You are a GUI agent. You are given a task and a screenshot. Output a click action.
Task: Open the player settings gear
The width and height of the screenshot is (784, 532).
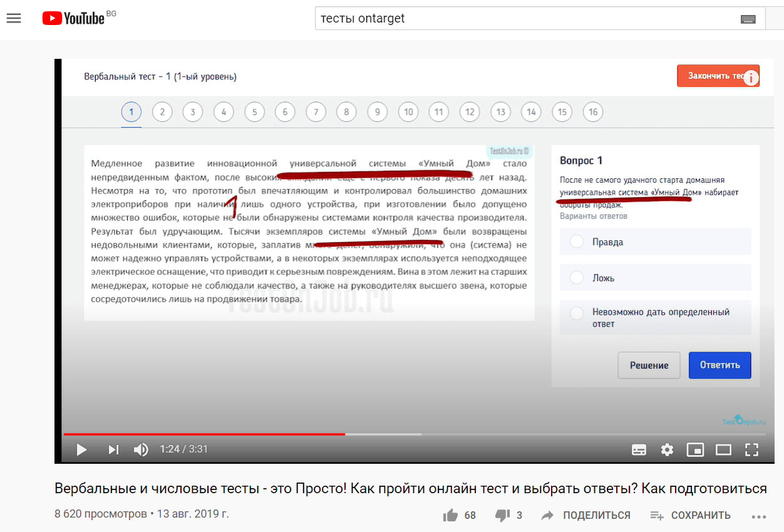coord(668,449)
